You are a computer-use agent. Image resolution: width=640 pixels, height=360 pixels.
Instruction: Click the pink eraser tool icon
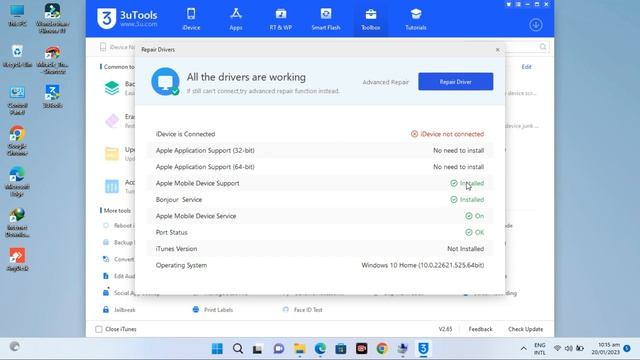(x=112, y=121)
